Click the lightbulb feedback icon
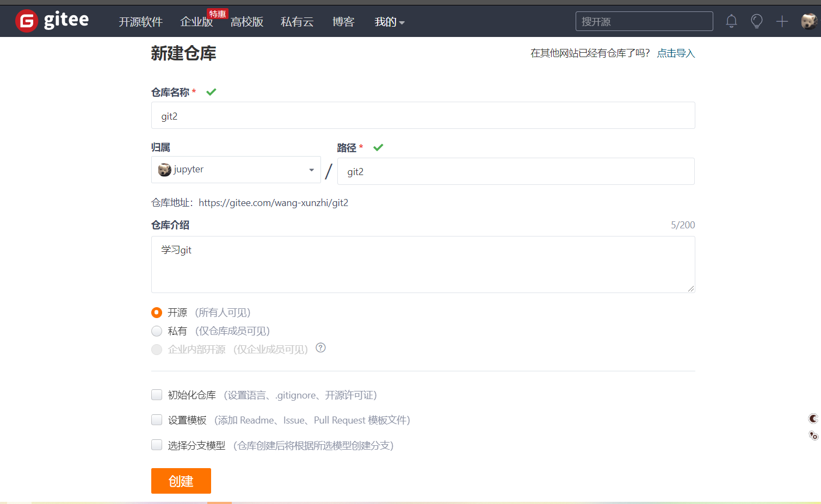 click(x=756, y=21)
